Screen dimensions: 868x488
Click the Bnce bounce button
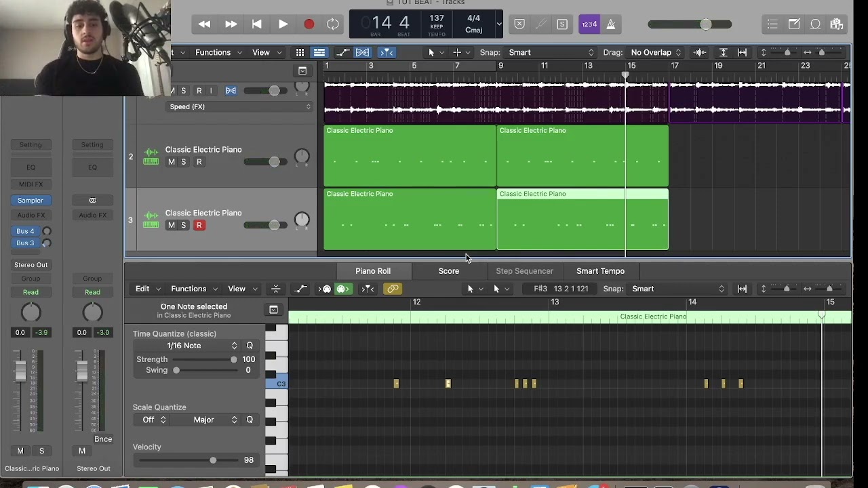(x=103, y=439)
